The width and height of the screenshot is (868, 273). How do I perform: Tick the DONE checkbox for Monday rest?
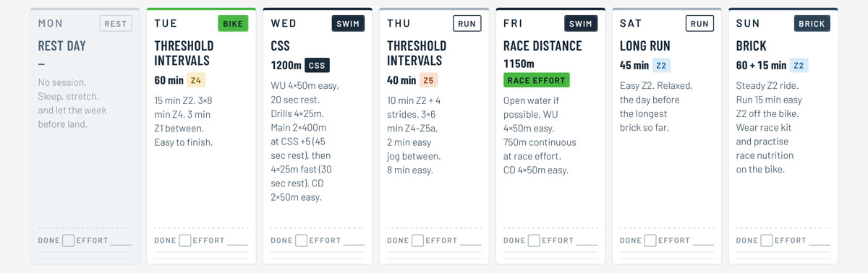(68, 240)
